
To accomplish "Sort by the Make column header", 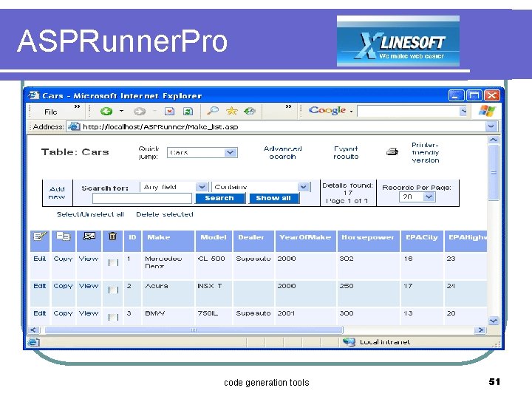I will coord(158,237).
